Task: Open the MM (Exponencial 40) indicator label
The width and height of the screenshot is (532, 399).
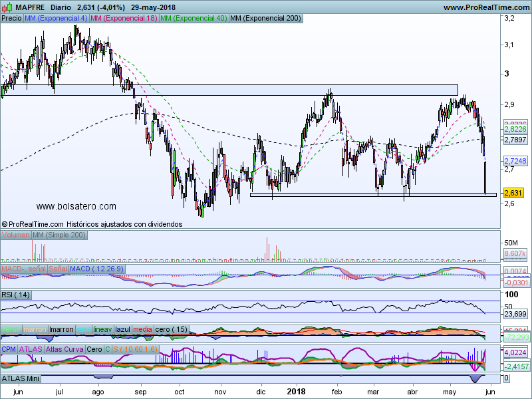Action: coord(194,19)
